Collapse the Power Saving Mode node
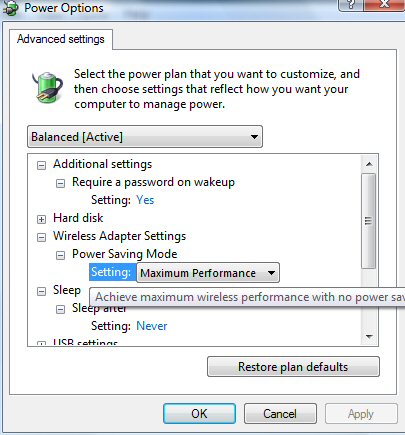Screen dimensions: 405x435 pos(60,255)
